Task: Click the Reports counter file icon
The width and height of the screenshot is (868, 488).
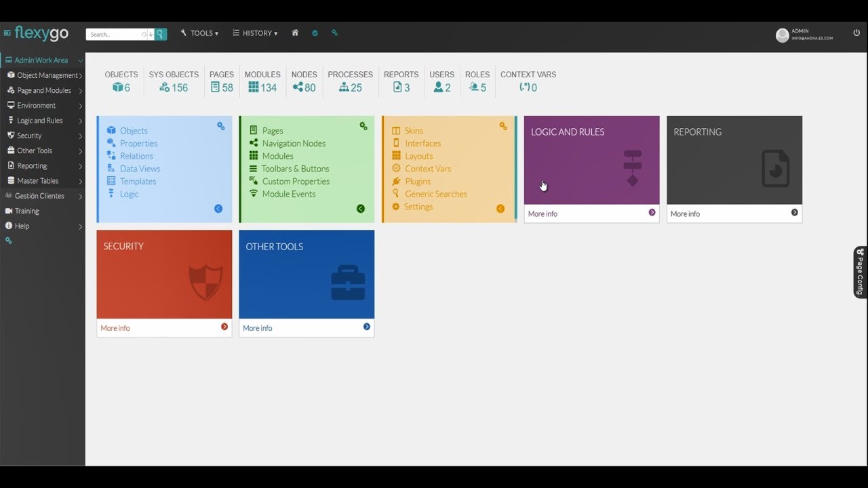Action: pyautogui.click(x=397, y=87)
